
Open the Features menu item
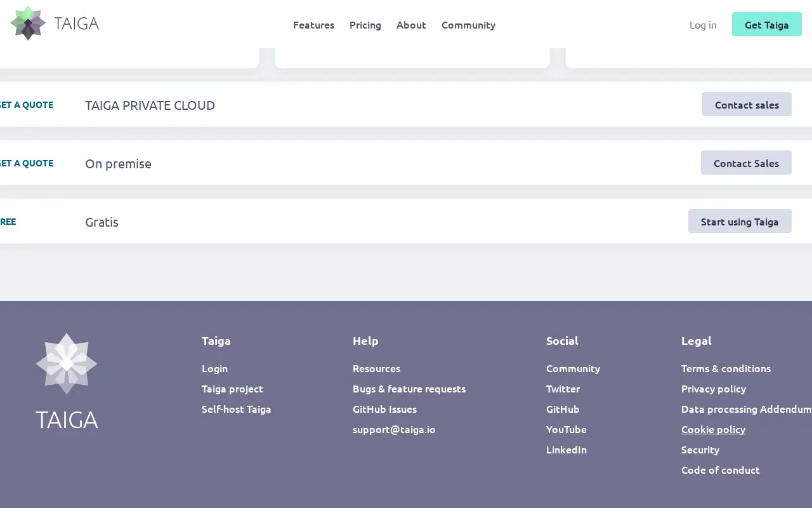pos(313,25)
